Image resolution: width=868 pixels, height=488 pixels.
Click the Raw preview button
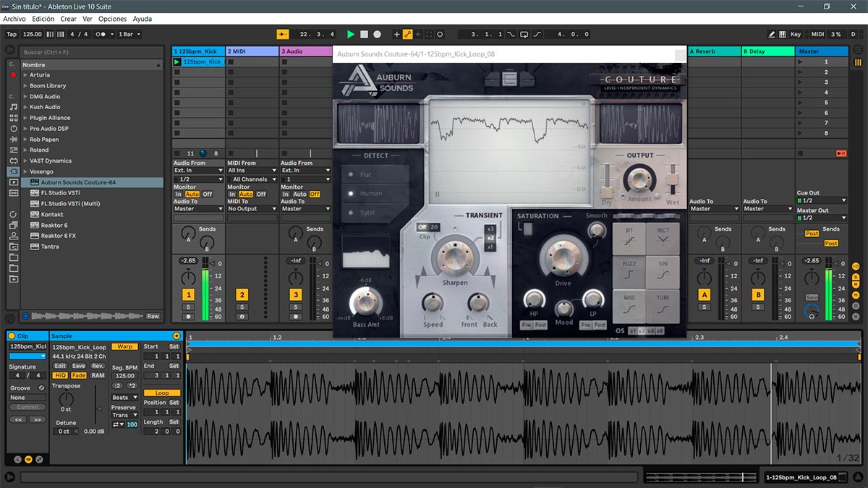pos(153,316)
